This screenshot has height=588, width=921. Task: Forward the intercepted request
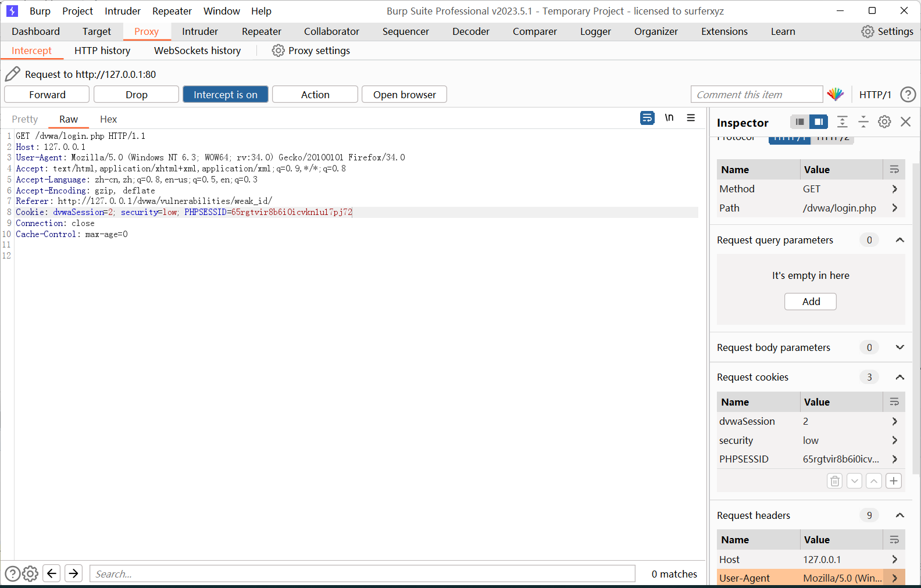(x=47, y=94)
